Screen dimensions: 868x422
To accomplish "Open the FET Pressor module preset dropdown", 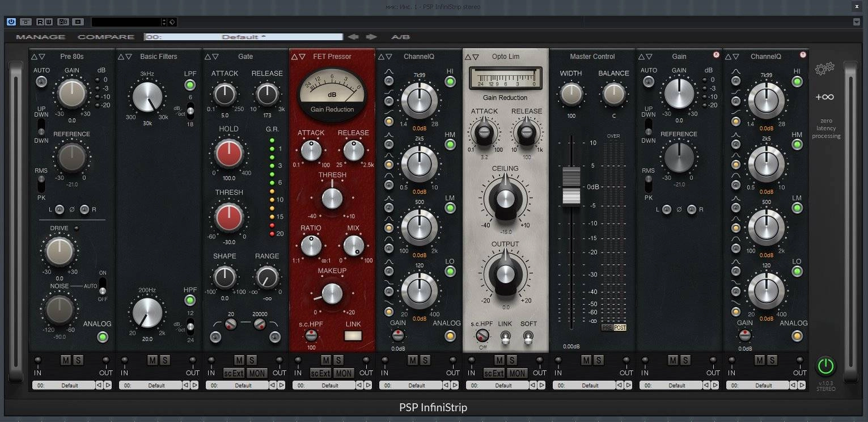I will coord(324,385).
